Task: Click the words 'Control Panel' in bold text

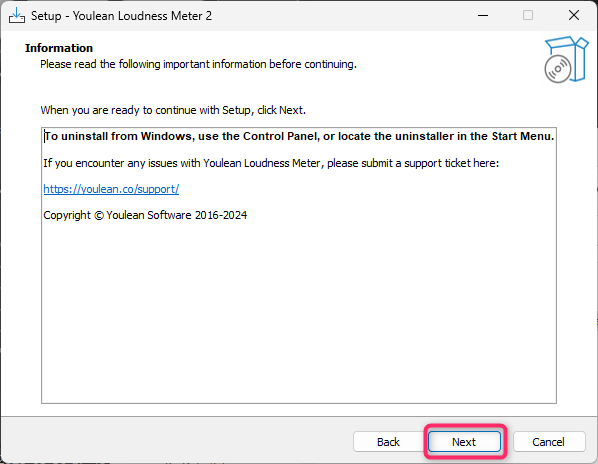Action: [281, 136]
